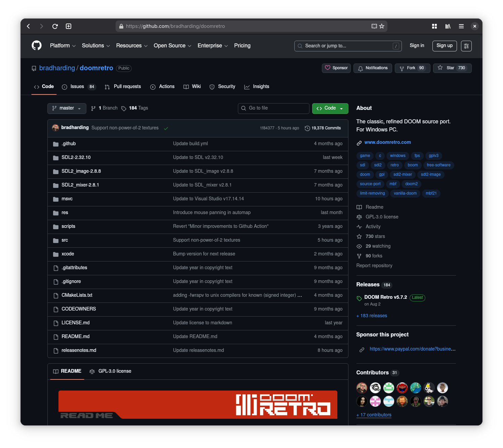Click the Search or jump to field
The width and height of the screenshot is (503, 448).
(x=348, y=46)
